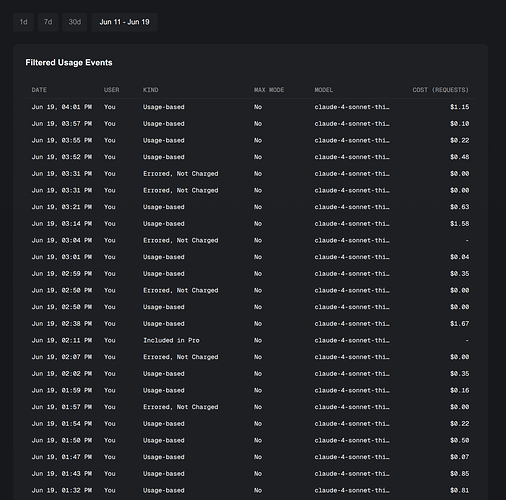Select the 30d time range button
This screenshot has height=500, width=506.
point(75,22)
